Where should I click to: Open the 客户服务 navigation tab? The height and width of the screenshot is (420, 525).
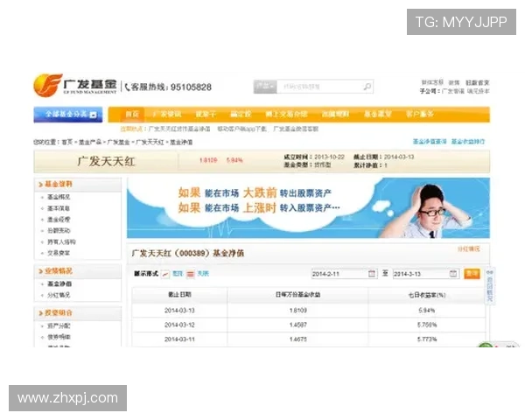coord(419,115)
